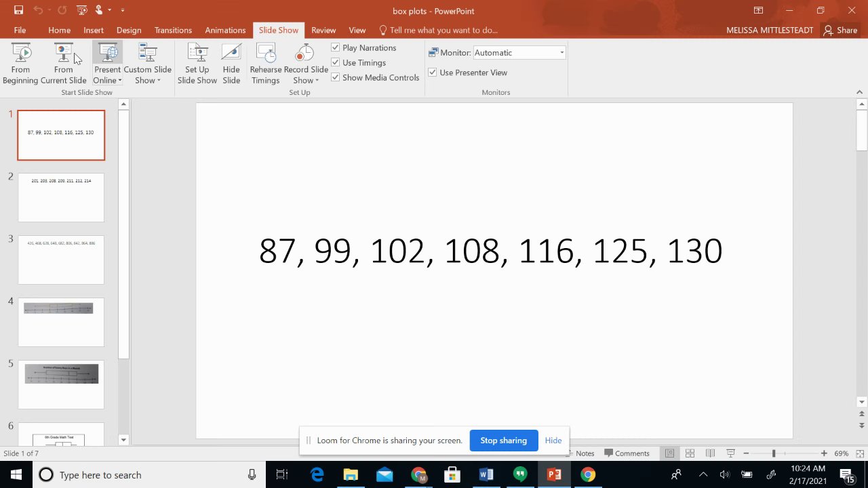Click the Record Slide Show icon

point(306,53)
